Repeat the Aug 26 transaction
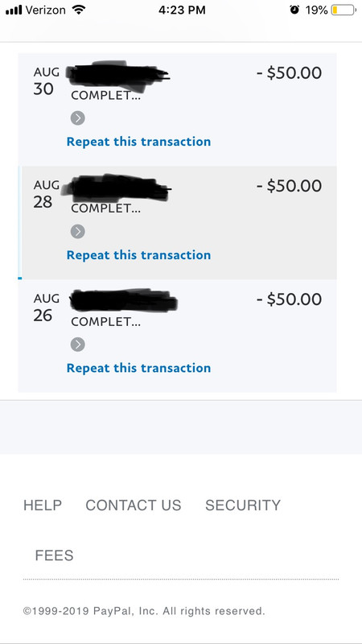Screen dimensions: 362x644 (x=138, y=368)
